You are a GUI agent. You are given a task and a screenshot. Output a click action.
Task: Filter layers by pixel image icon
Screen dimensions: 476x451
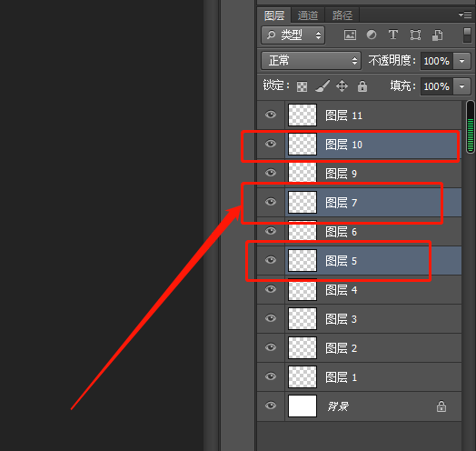[350, 35]
